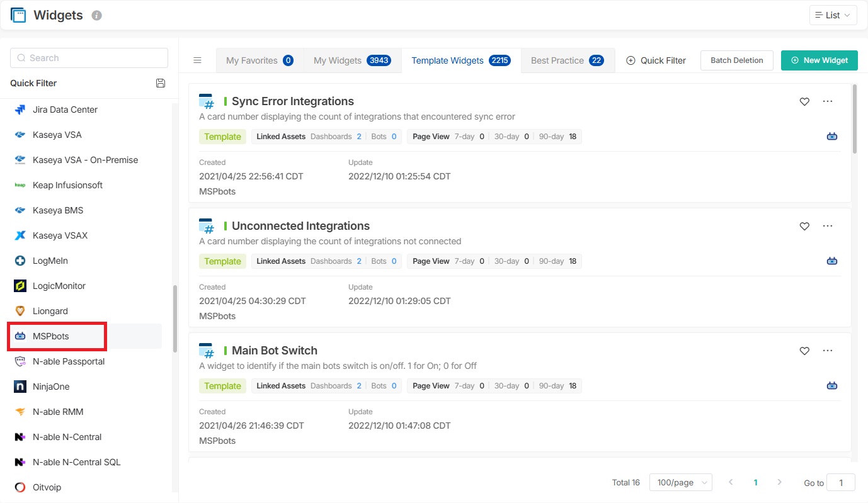Click the New Widget button
Viewport: 868px width, 503px height.
tap(819, 60)
